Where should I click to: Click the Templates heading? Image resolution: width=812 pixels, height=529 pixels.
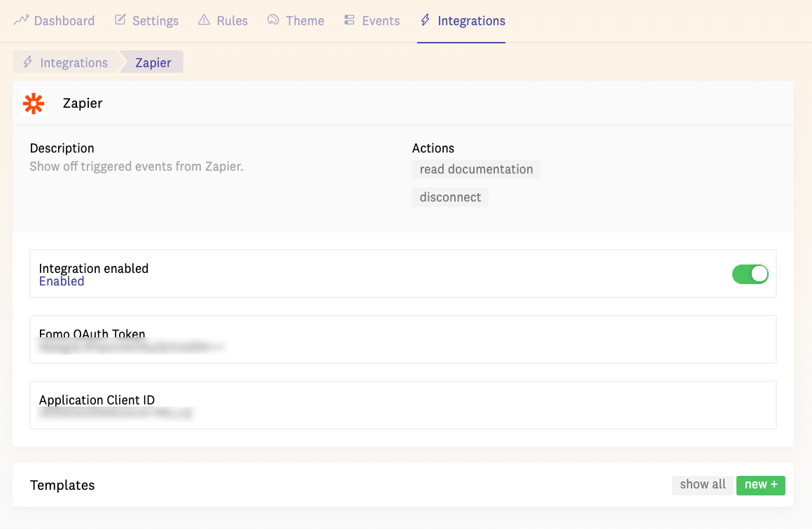click(x=62, y=485)
